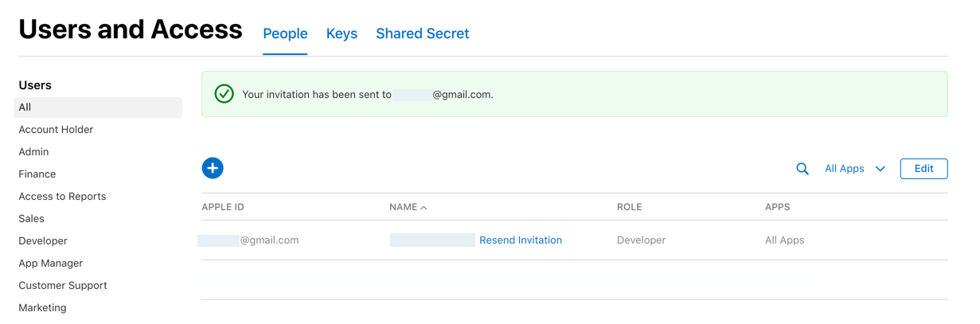
Task: Click the APPS column header
Action: (777, 207)
